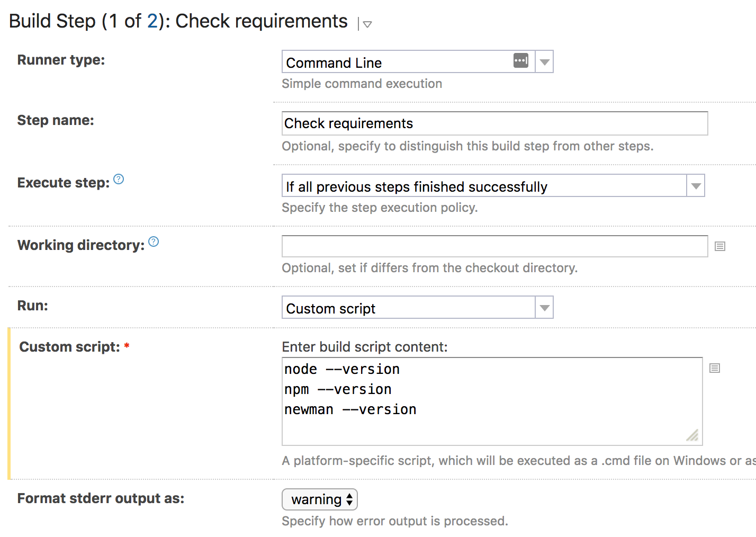Open the Execute step policy dropdown
Screen dimensions: 756x537
[696, 186]
